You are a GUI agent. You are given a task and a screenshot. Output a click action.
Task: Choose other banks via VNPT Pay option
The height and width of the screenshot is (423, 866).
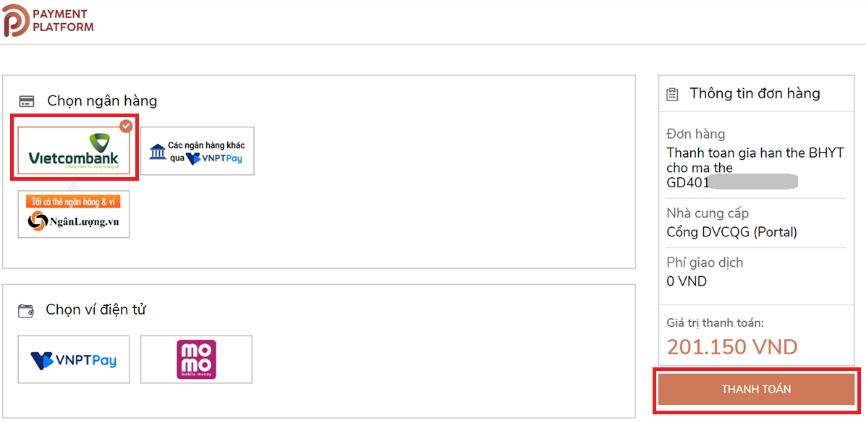pyautogui.click(x=197, y=151)
